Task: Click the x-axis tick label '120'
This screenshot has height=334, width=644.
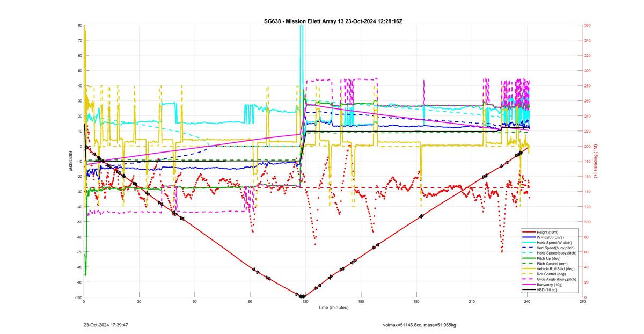Action: click(x=305, y=302)
